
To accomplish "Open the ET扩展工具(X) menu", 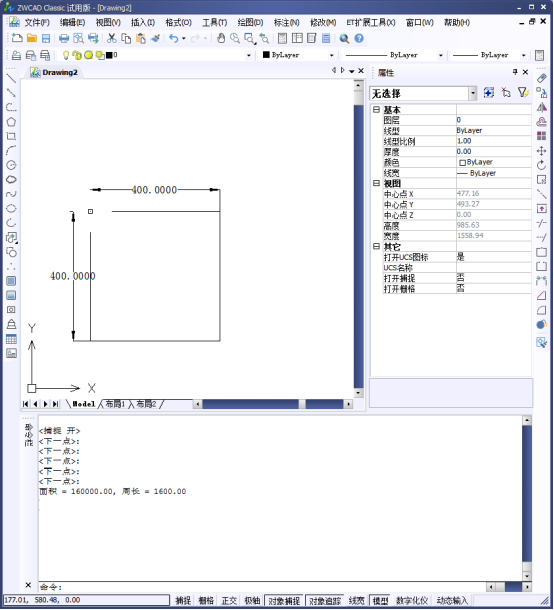I will click(x=371, y=23).
